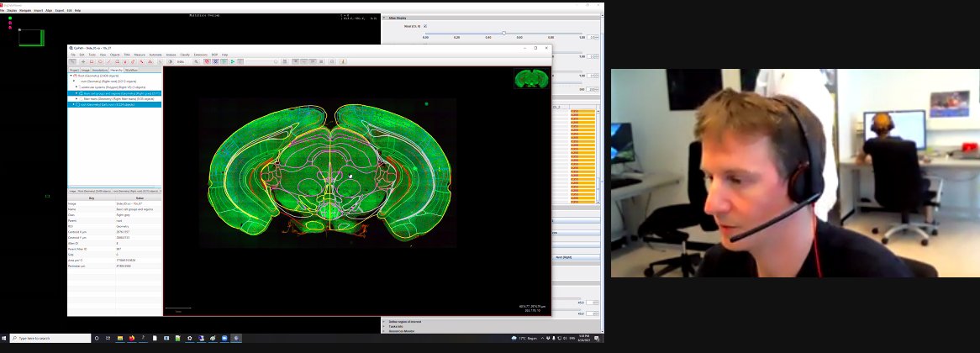The height and width of the screenshot is (353, 980).
Task: Open the measurement table icon in toolbar
Action: pyautogui.click(x=284, y=62)
